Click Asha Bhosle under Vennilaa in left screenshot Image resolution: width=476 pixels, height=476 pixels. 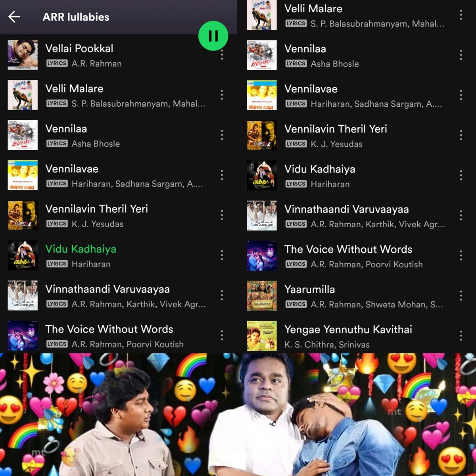pyautogui.click(x=96, y=144)
